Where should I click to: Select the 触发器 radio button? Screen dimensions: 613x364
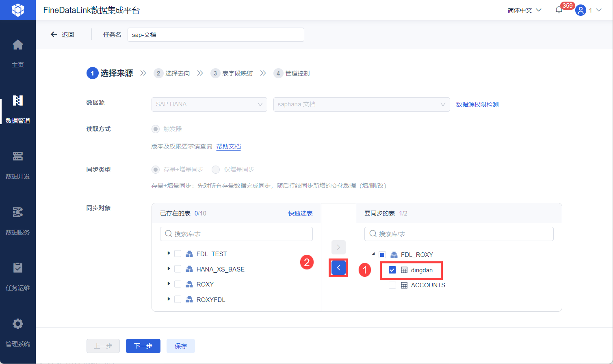(x=156, y=129)
